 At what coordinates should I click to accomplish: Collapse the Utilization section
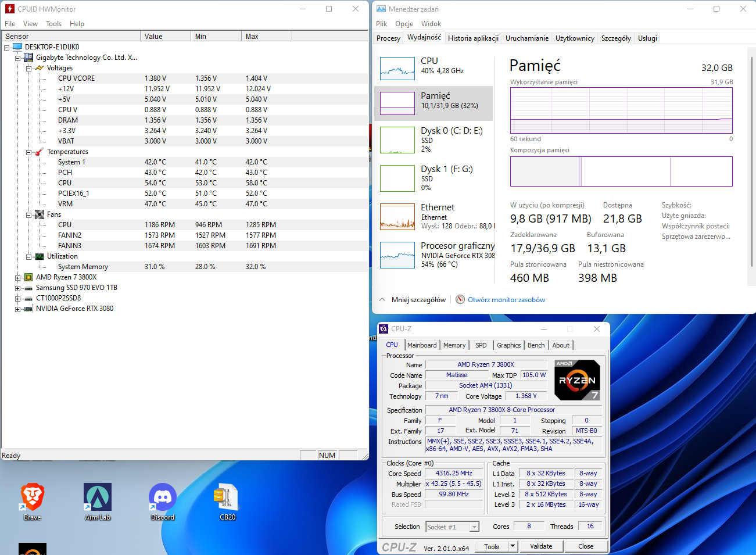pos(28,256)
